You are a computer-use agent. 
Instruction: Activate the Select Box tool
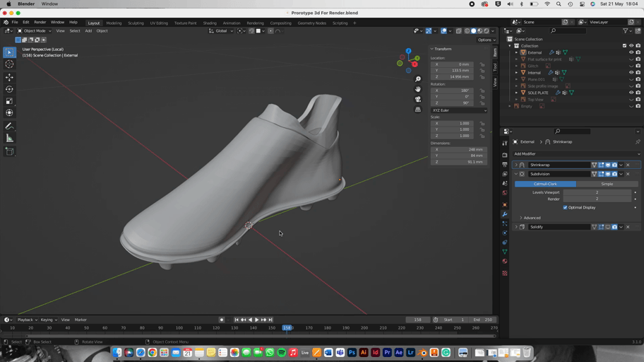coord(9,52)
